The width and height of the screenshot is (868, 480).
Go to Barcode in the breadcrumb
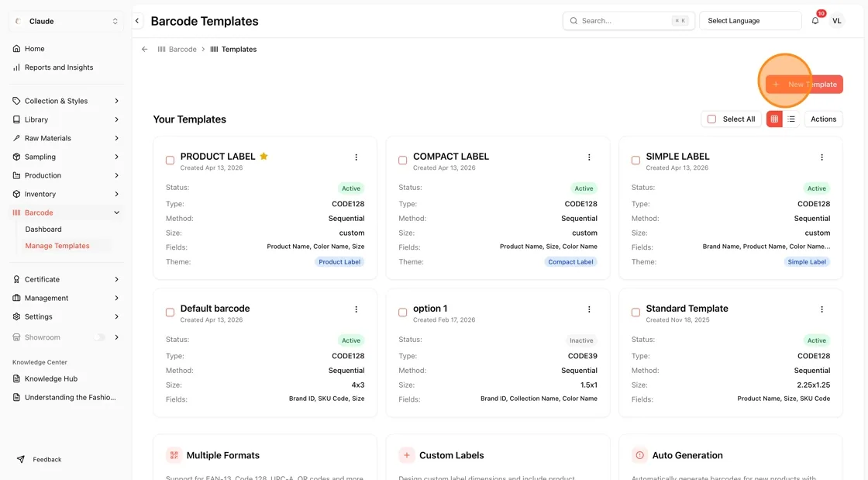tap(177, 50)
